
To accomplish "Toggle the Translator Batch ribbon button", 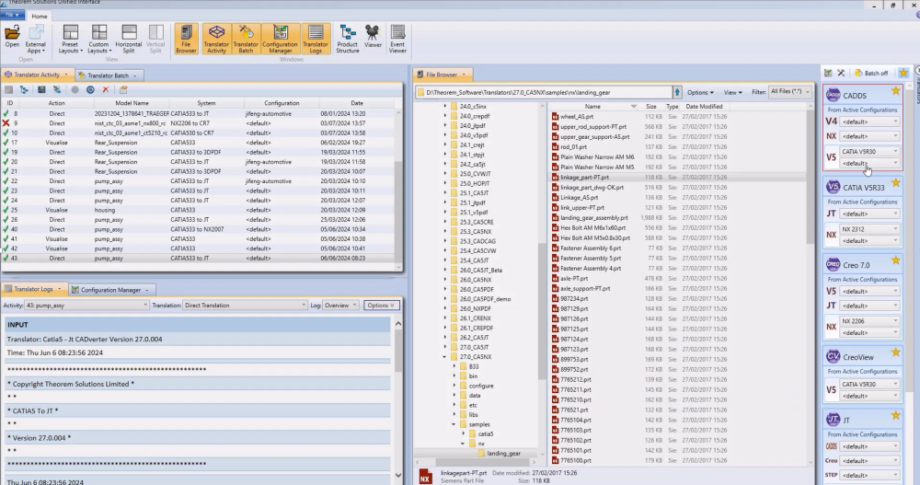I will click(246, 39).
